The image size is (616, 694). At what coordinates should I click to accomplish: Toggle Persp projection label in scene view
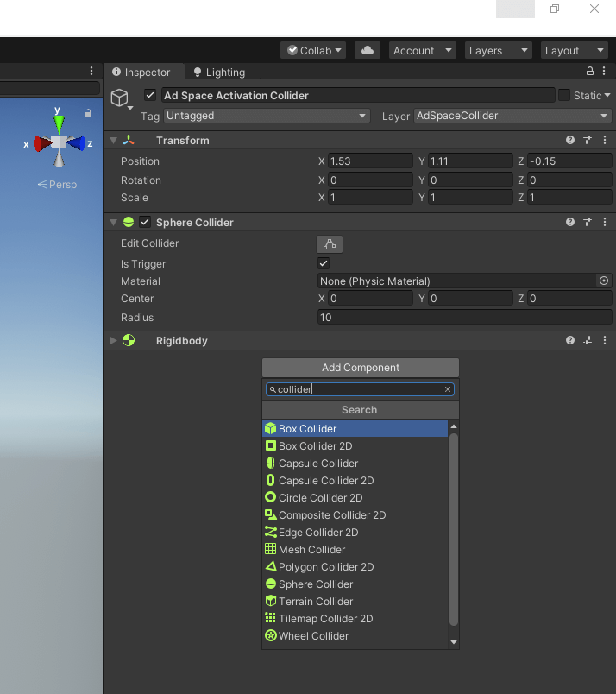(58, 185)
